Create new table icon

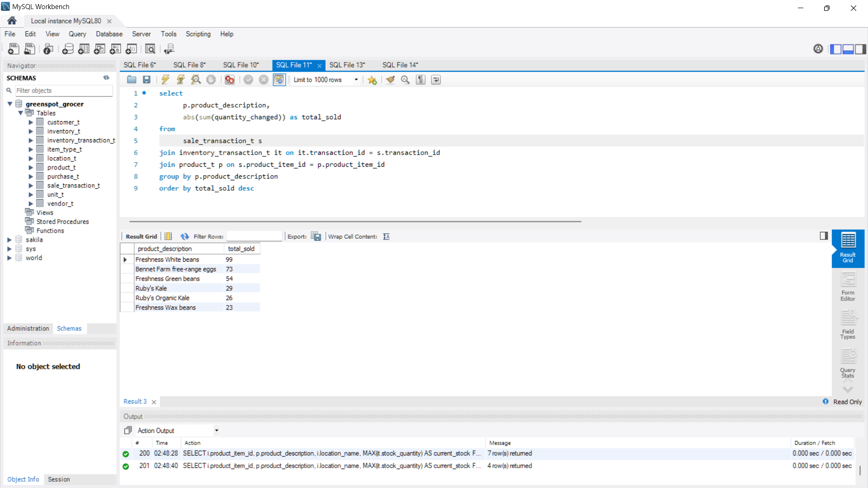tap(84, 49)
